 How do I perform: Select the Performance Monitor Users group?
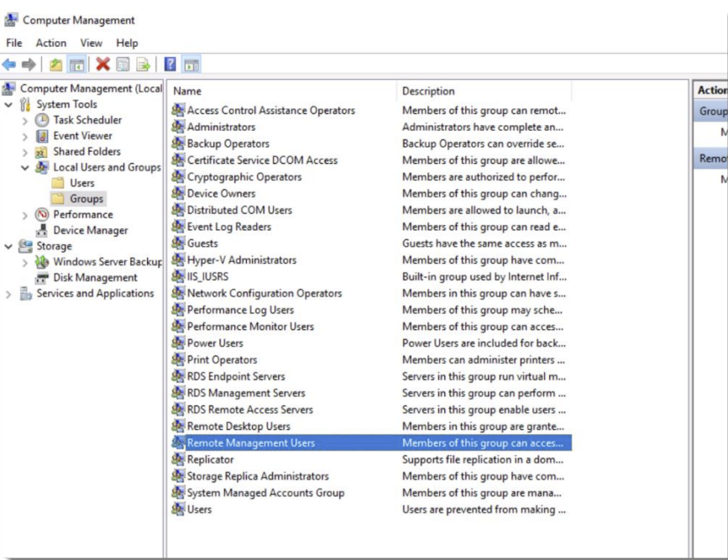(x=250, y=327)
